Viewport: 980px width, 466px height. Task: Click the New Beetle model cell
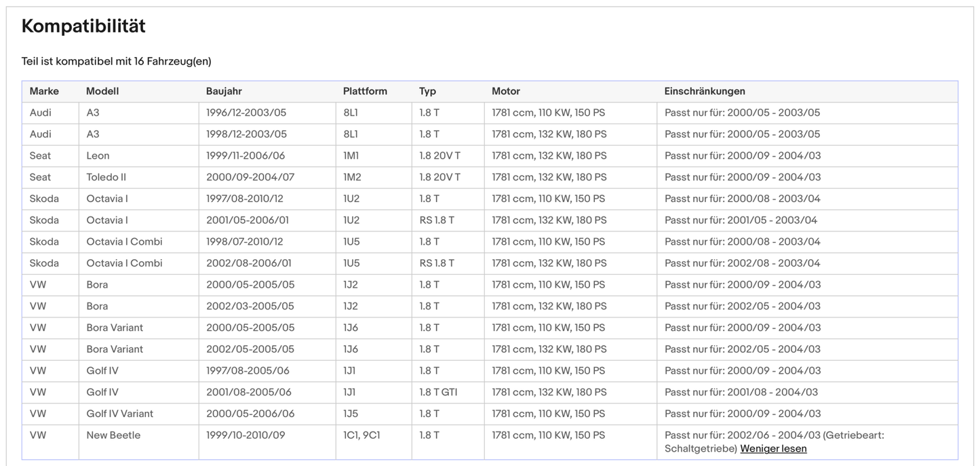pyautogui.click(x=113, y=435)
